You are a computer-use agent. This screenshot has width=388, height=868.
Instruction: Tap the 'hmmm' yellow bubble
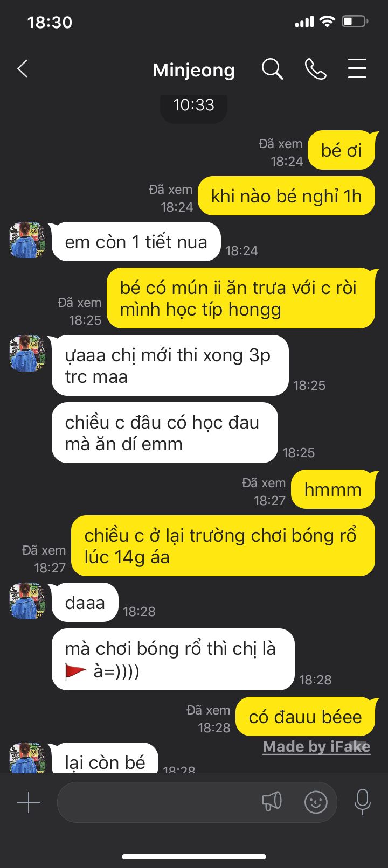[333, 489]
